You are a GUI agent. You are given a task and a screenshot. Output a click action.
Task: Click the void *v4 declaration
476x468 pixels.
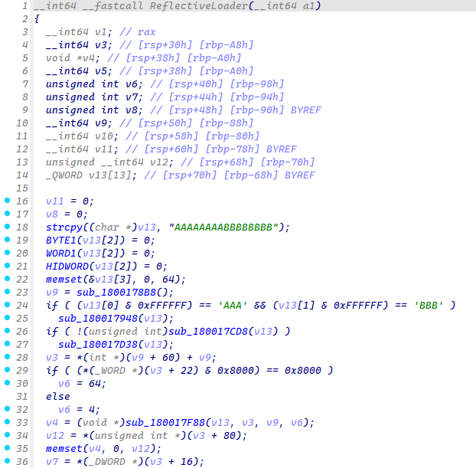pos(73,58)
